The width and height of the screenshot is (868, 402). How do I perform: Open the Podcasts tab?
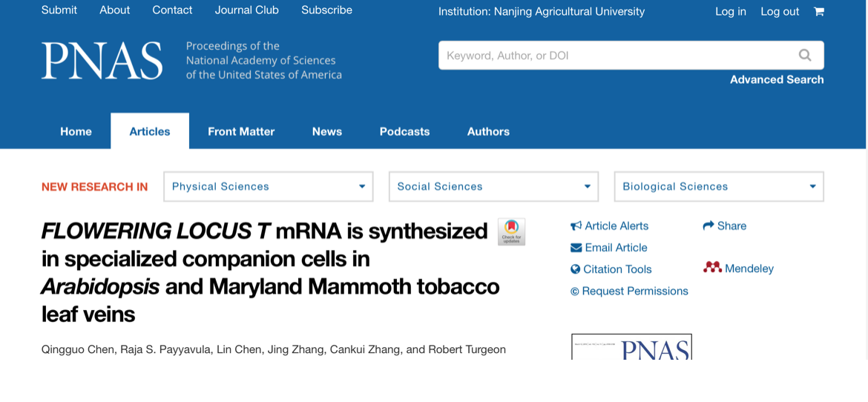404,132
